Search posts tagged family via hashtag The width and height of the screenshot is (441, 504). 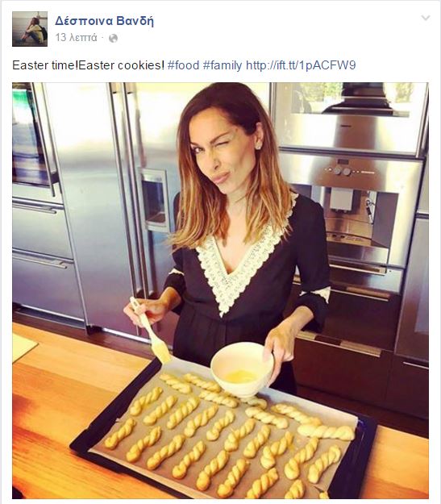coord(223,65)
